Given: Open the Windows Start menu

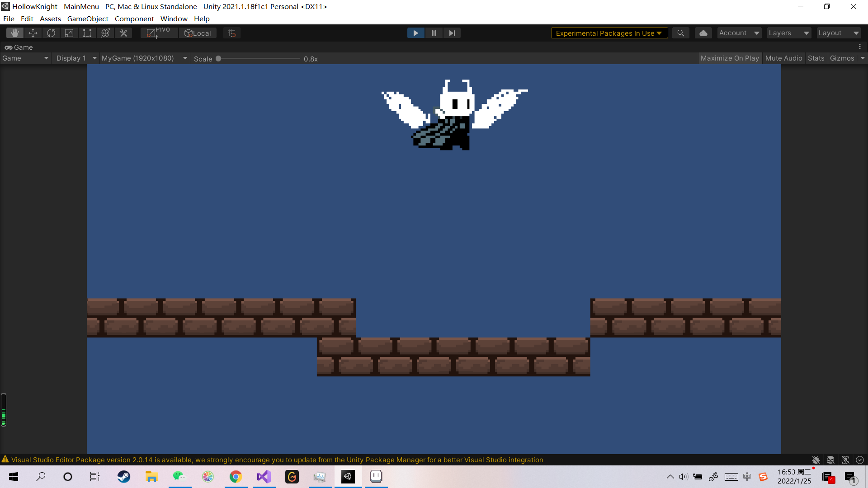Looking at the screenshot, I should (14, 477).
